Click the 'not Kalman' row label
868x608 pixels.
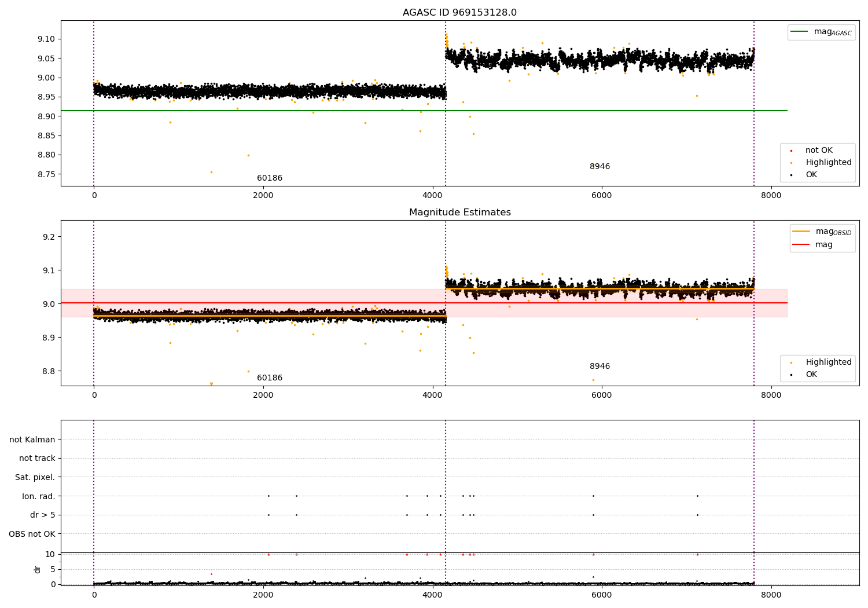click(32, 439)
